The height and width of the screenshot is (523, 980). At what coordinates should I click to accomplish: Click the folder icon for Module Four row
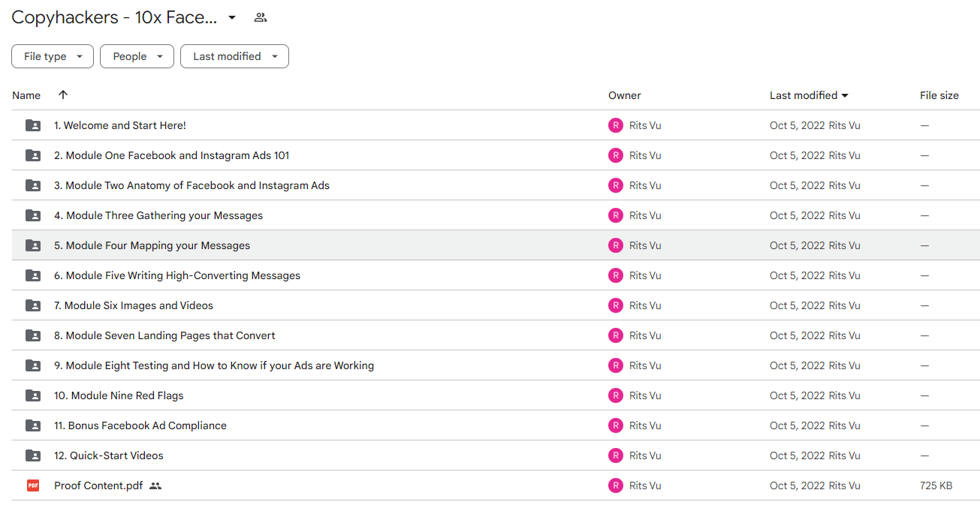tap(33, 245)
